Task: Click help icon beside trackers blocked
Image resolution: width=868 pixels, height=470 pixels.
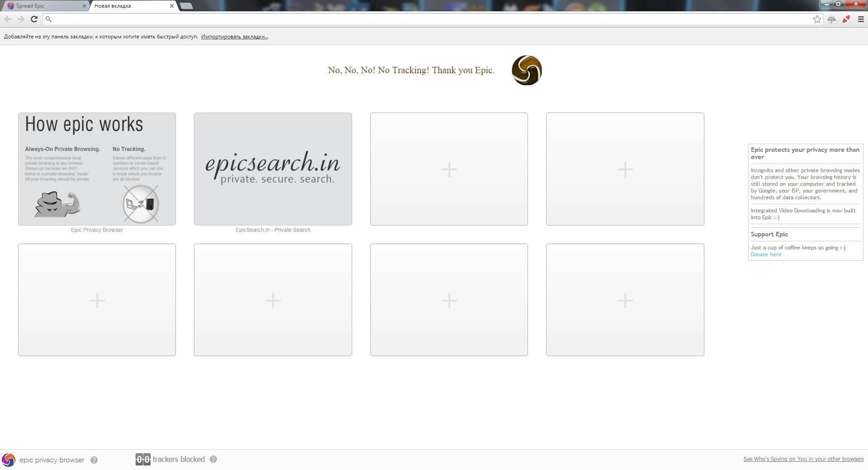Action: coord(213,460)
